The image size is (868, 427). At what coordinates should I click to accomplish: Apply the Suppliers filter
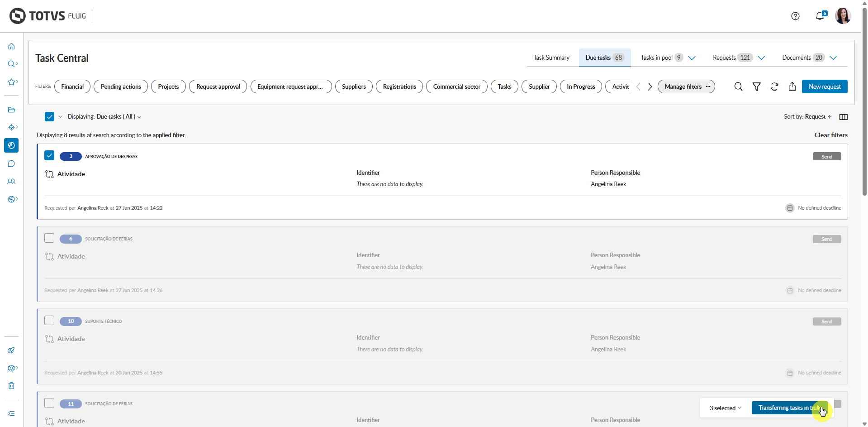coord(354,86)
